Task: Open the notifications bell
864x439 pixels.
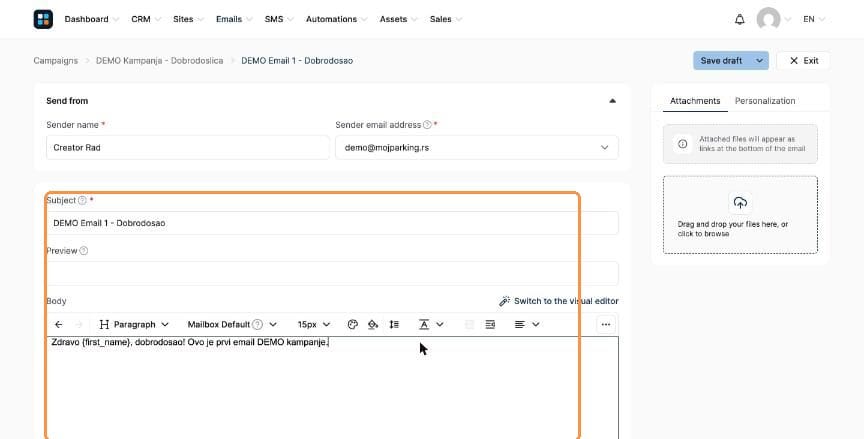Action: pyautogui.click(x=739, y=19)
